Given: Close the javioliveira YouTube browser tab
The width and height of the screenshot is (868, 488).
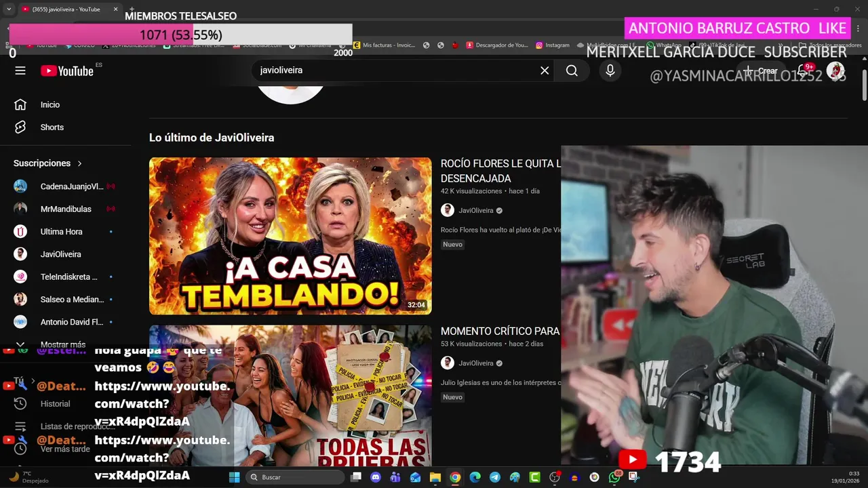Looking at the screenshot, I should 115,9.
